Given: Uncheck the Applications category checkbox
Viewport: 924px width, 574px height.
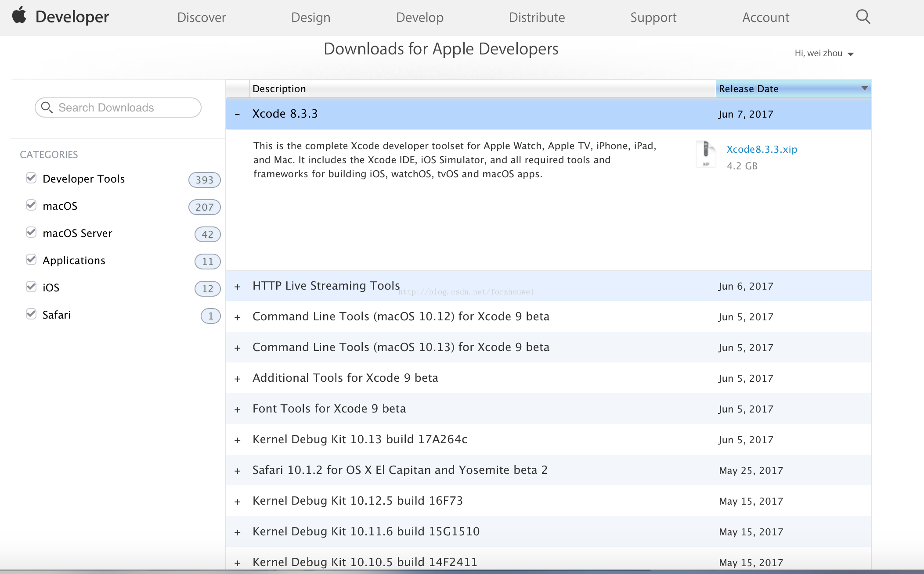Looking at the screenshot, I should (31, 259).
